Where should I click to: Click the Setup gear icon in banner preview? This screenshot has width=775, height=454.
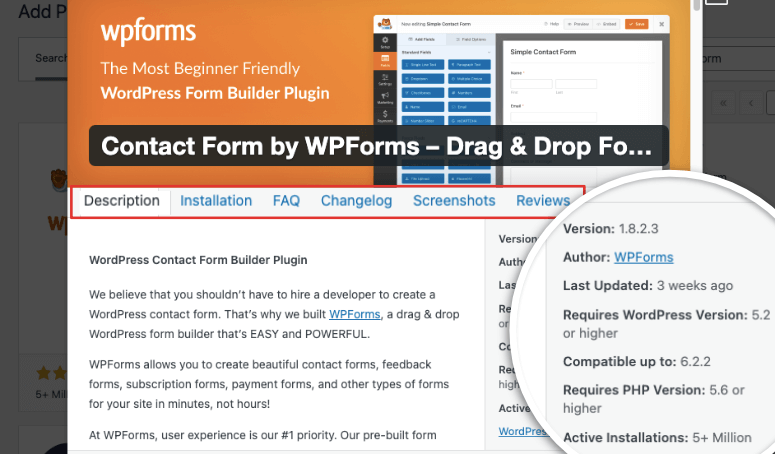(x=385, y=42)
